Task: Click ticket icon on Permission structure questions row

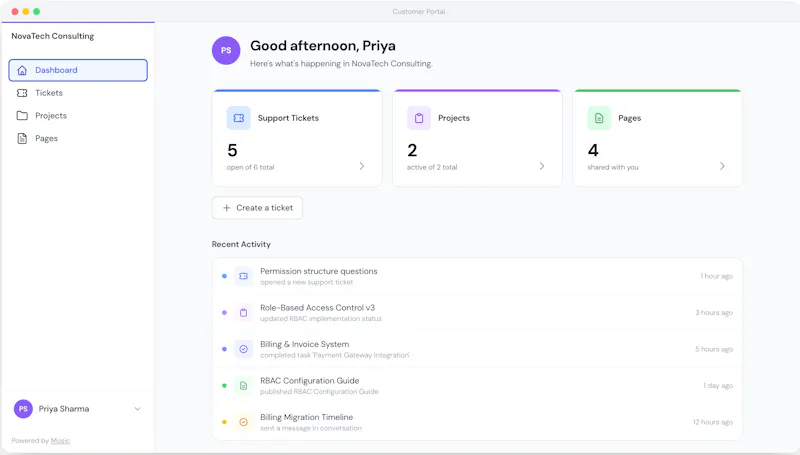Action: tap(243, 276)
